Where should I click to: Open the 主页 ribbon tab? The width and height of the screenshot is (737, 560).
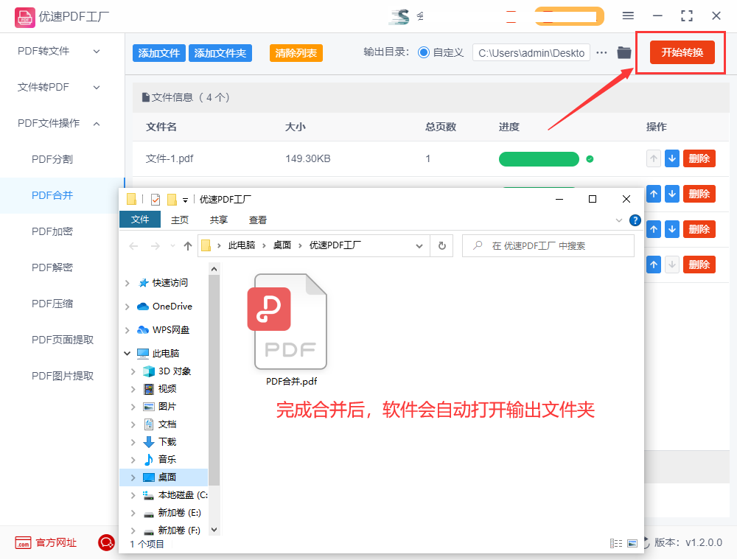coord(180,220)
